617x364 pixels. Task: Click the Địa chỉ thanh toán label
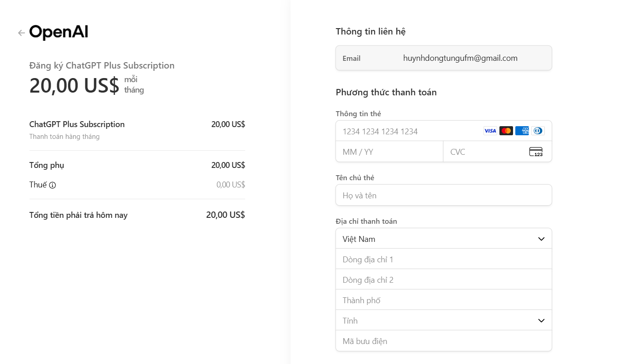(366, 221)
